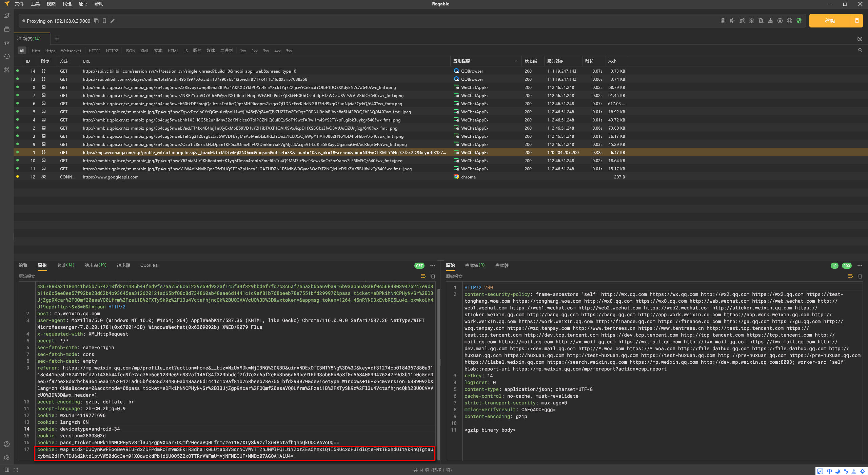Copy raw request text icon
The image size is (868, 475).
[x=433, y=276]
